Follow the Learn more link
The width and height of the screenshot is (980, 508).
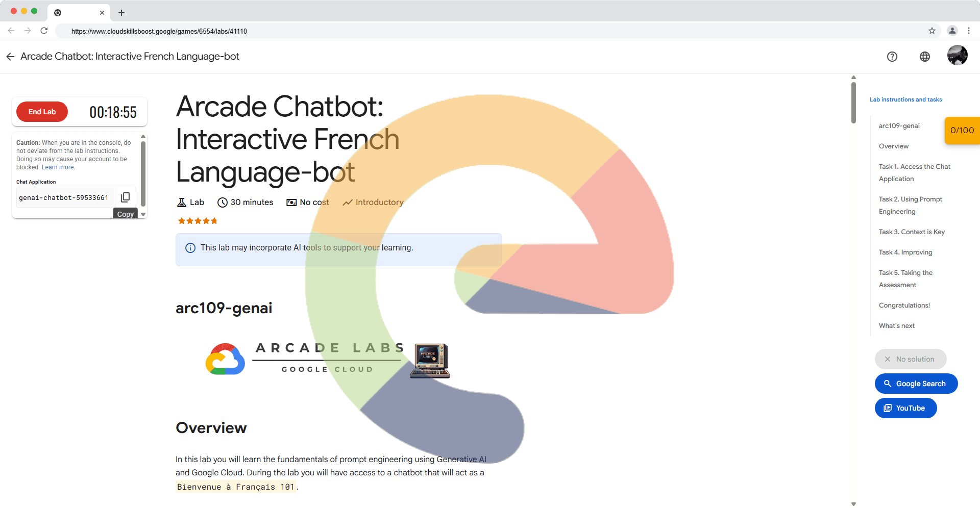[x=58, y=167]
